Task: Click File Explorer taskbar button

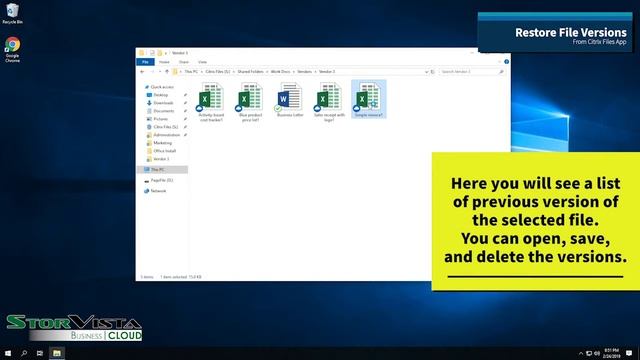Action: coord(57,353)
